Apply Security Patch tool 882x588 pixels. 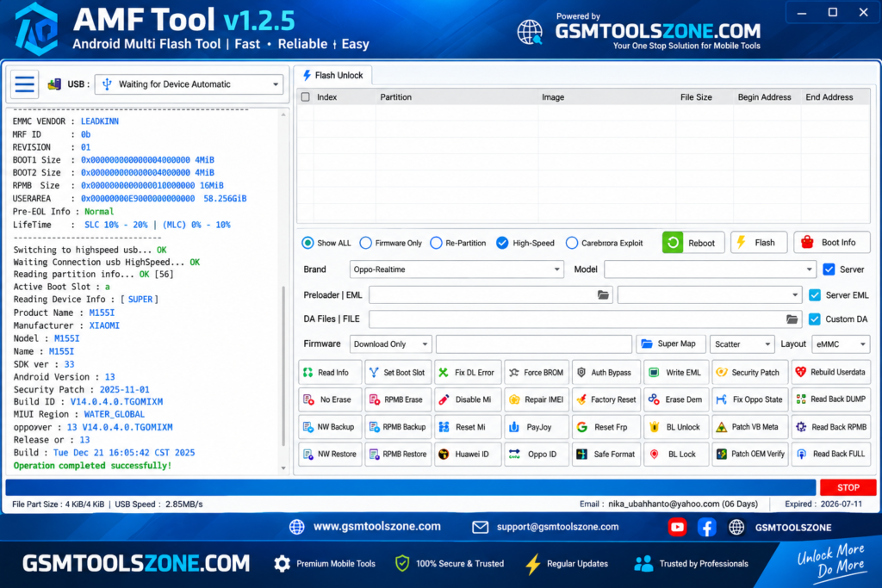(748, 372)
